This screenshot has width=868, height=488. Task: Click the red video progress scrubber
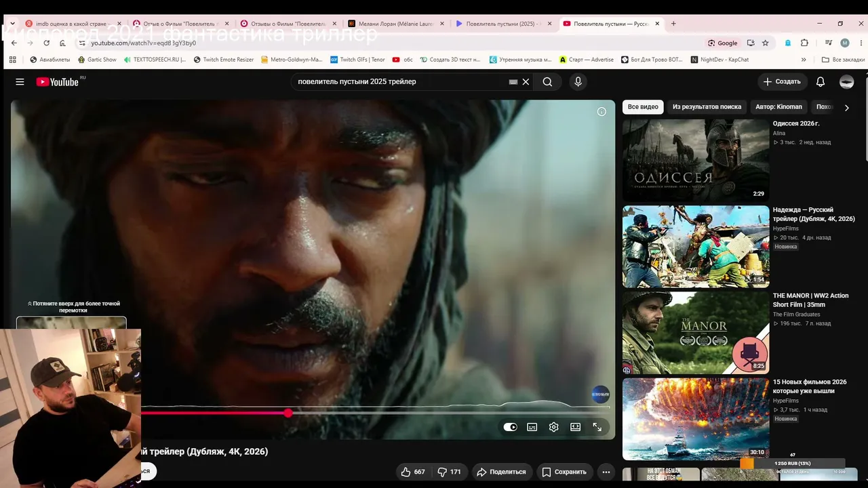click(288, 413)
